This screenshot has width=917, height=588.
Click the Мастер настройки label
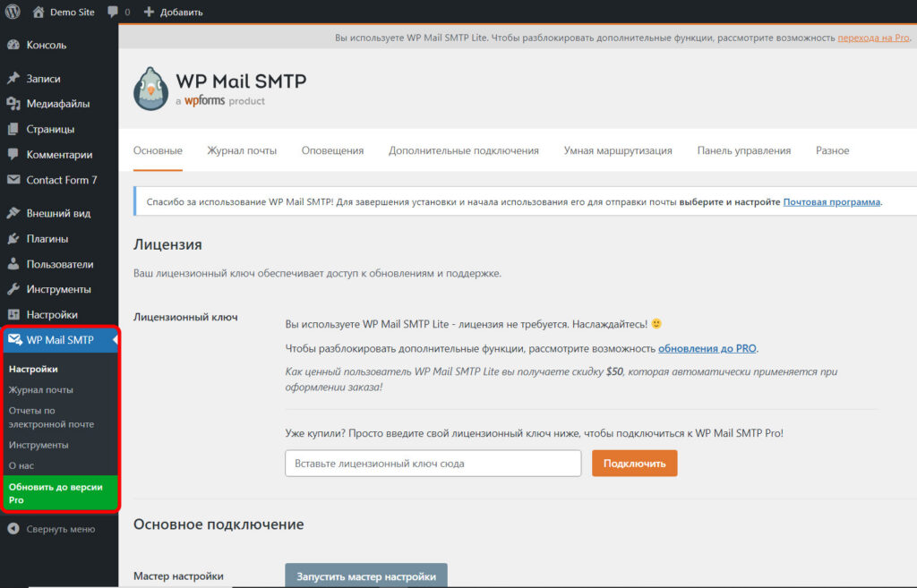178,576
